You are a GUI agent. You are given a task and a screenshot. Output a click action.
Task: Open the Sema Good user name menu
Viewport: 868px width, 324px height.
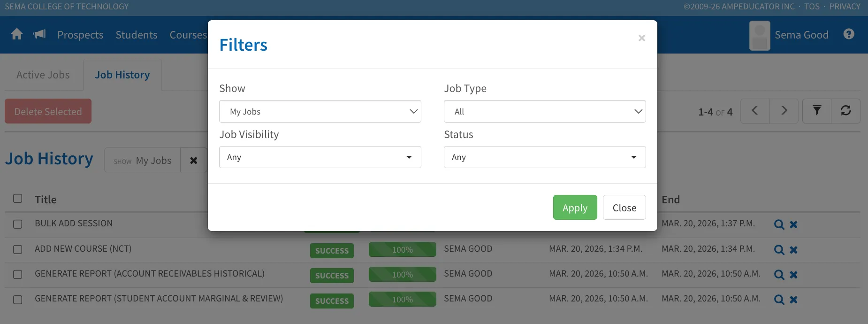pyautogui.click(x=801, y=35)
